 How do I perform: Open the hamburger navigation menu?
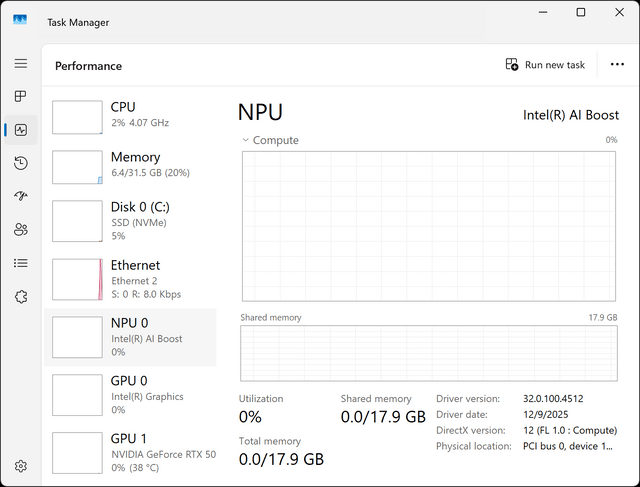[21, 63]
